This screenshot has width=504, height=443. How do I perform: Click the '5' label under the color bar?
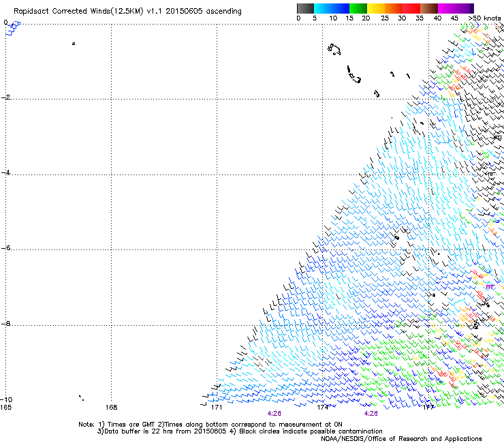pos(315,18)
